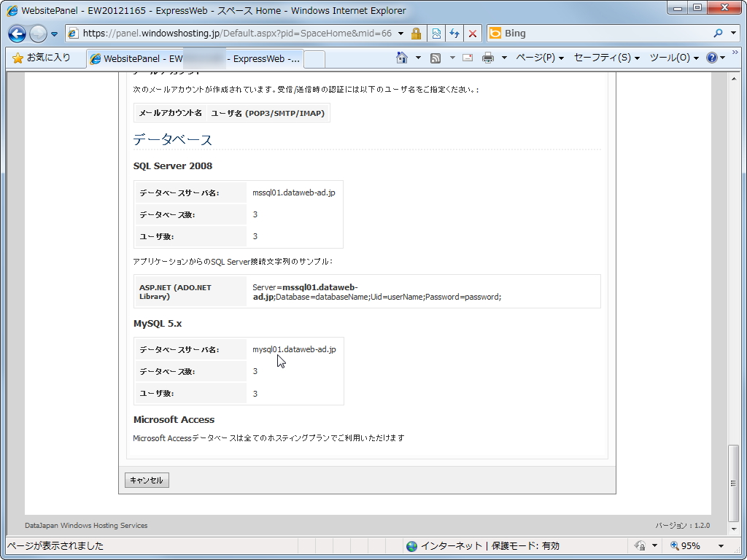
Task: Click the Home icon on the toolbar
Action: pos(401,58)
